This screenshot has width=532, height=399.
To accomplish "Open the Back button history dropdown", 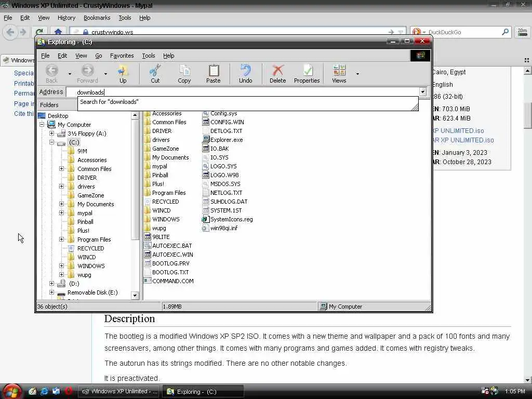I will tap(70, 74).
